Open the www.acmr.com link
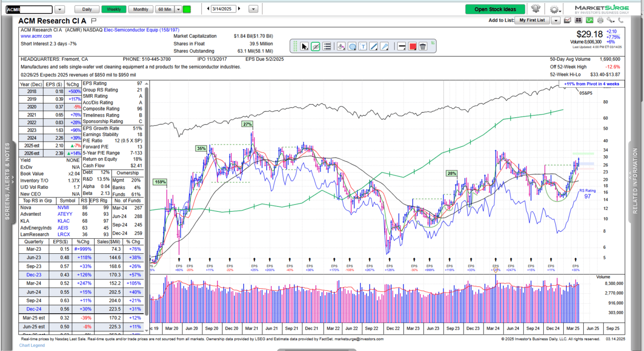This screenshot has height=351, width=644. (36, 36)
